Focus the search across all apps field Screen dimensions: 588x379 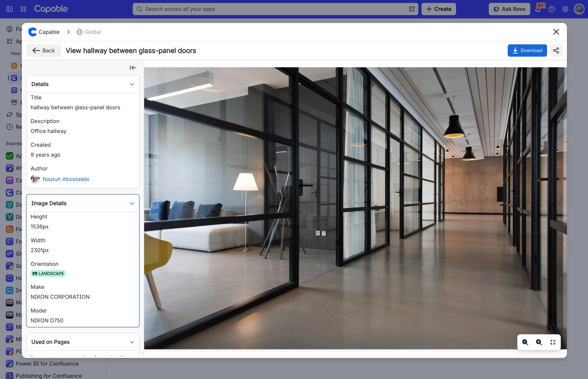click(275, 9)
